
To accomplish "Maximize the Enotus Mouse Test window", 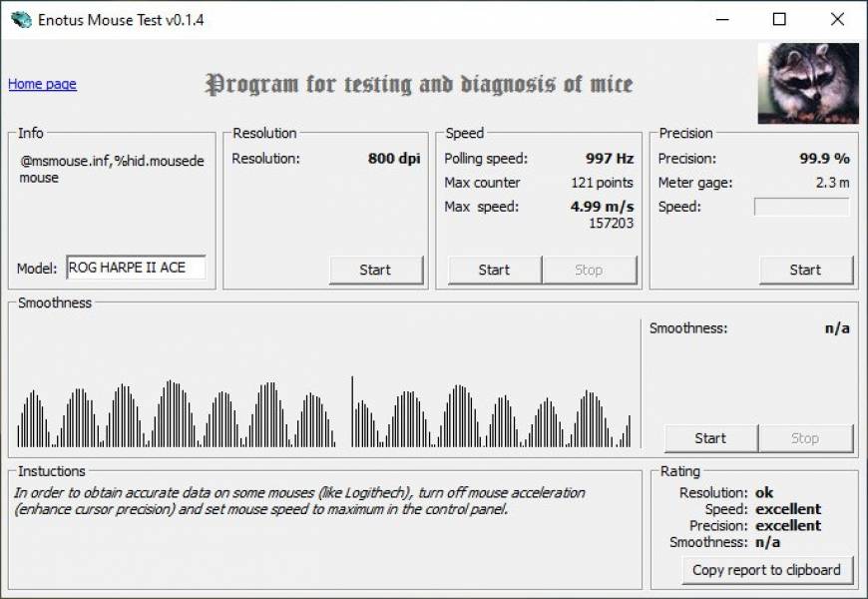I will pyautogui.click(x=779, y=20).
